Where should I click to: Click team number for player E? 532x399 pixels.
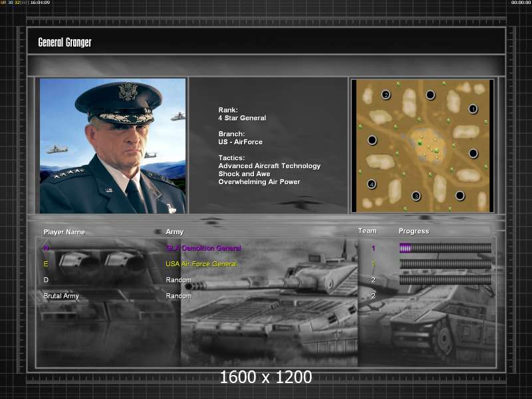(374, 264)
